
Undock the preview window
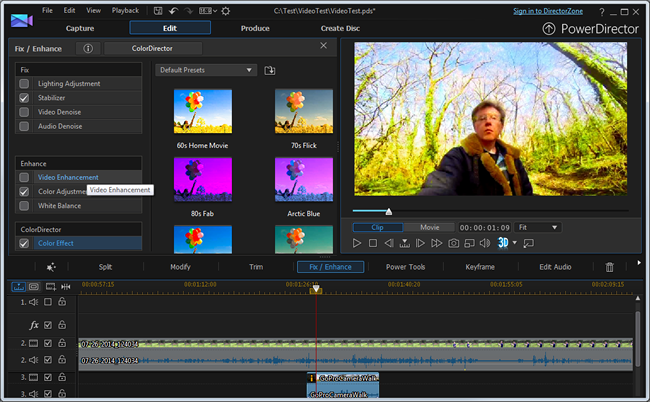529,243
